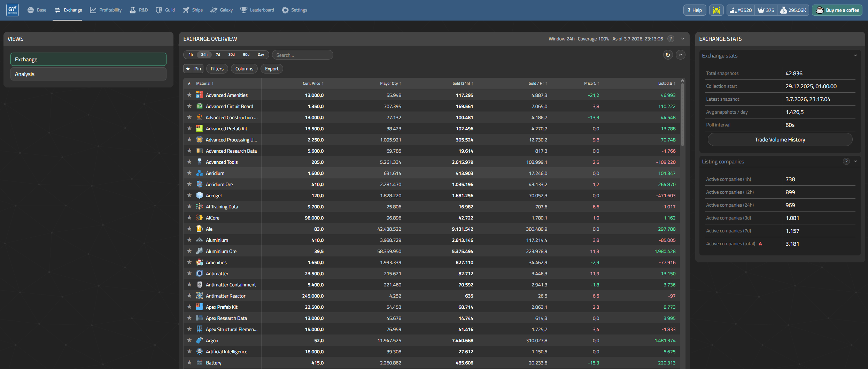Favorite the Aluminium row
The height and width of the screenshot is (369, 868).
coord(189,240)
